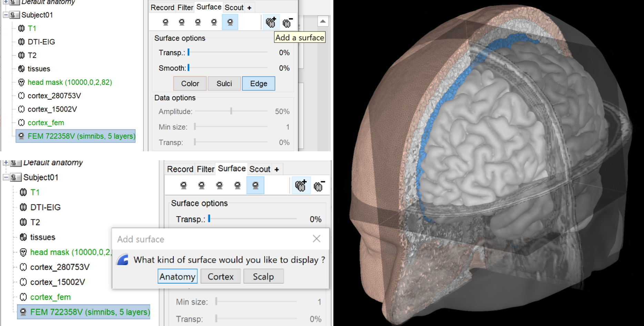Select the first FEM layer head icon, upper toolbar
This screenshot has width=644, height=326.
point(165,22)
